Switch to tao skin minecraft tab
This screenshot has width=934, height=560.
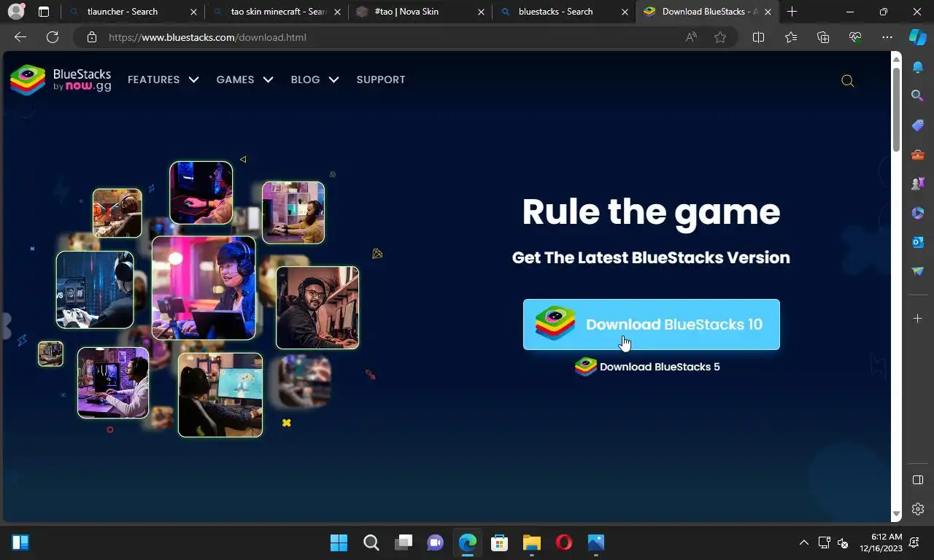pos(278,12)
